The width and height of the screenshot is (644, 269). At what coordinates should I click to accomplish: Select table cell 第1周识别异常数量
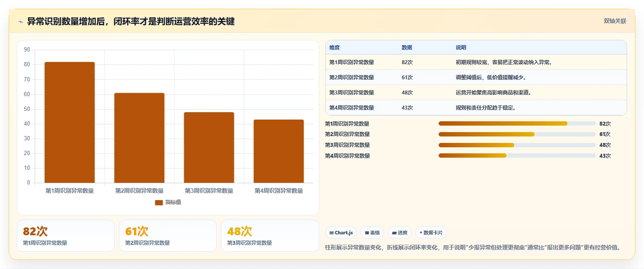[x=352, y=62]
